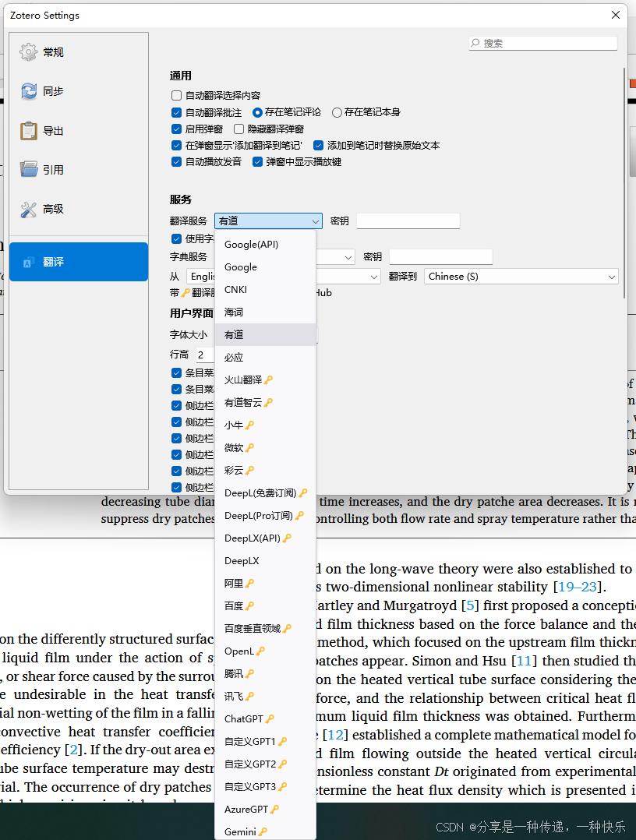Image resolution: width=636 pixels, height=840 pixels.
Task: Click the settings pane vertical scrollbar
Action: [624, 182]
